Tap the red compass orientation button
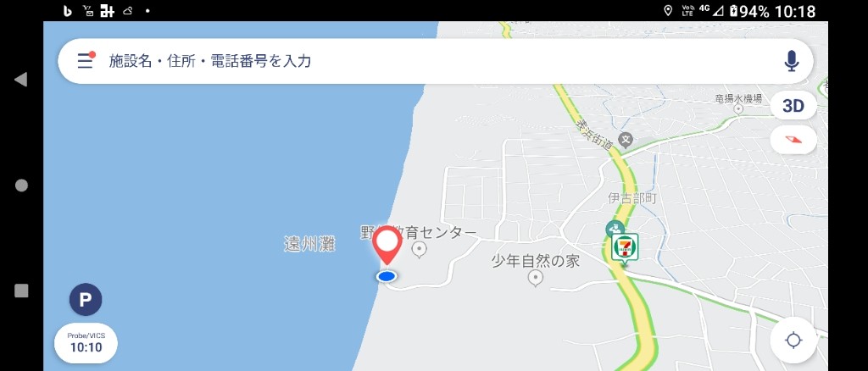Viewport: 868px width, 371px height. pos(793,140)
